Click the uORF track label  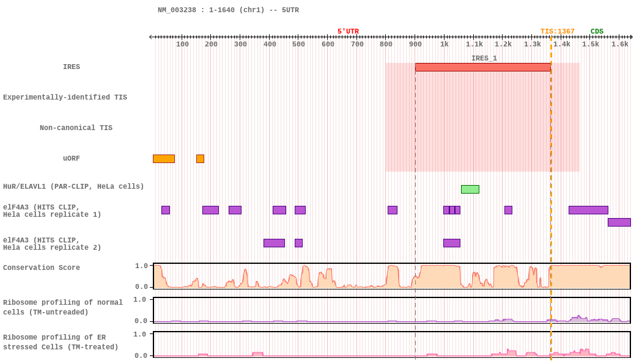[72, 159]
